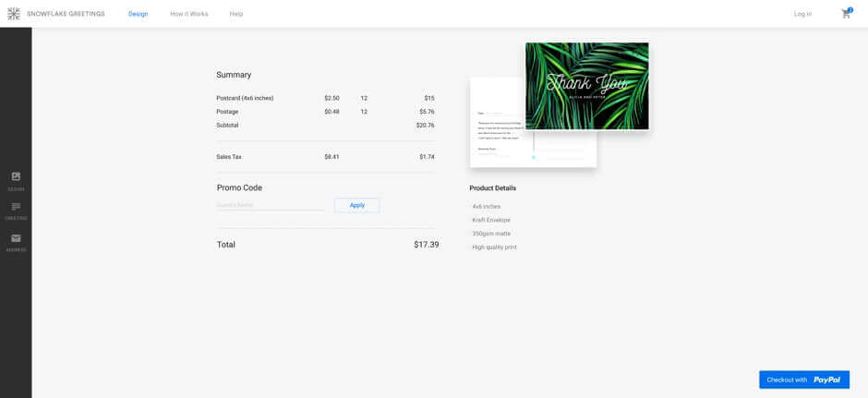Open the shopping cart icon
The height and width of the screenshot is (398, 868).
pyautogui.click(x=845, y=14)
